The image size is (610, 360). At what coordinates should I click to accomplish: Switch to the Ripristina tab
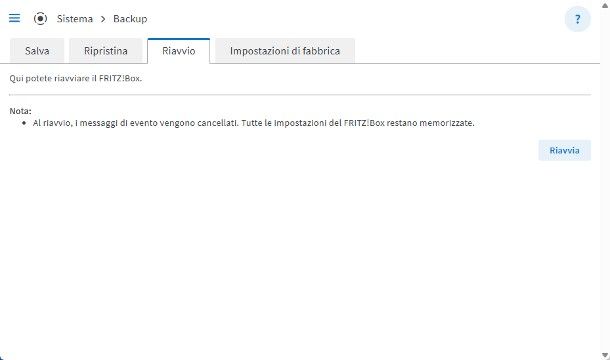tap(106, 51)
